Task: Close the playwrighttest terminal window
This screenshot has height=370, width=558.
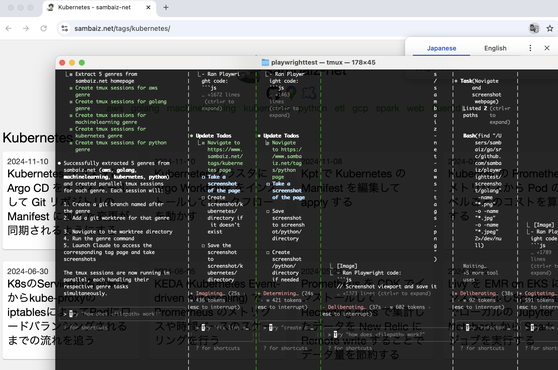Action: 62,63
